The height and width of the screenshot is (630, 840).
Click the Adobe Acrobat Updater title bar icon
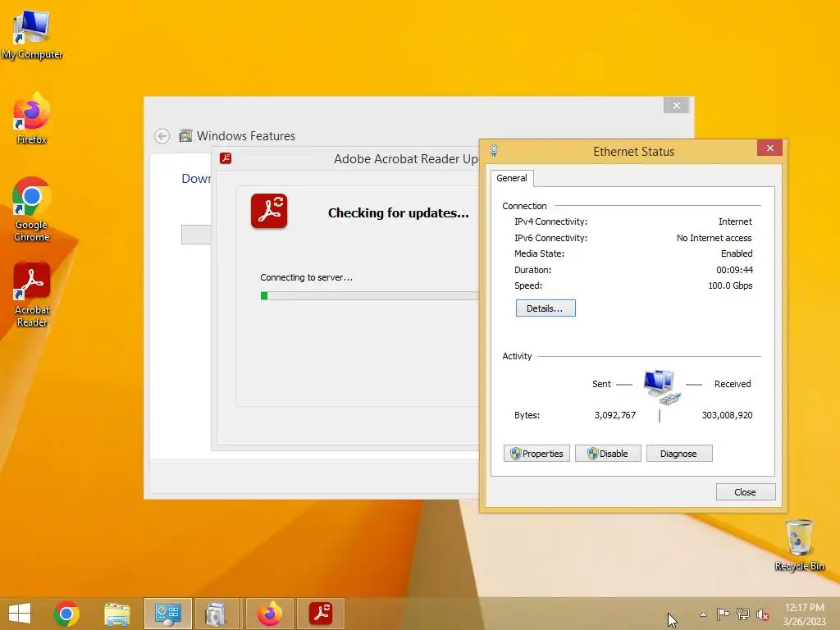click(226, 158)
